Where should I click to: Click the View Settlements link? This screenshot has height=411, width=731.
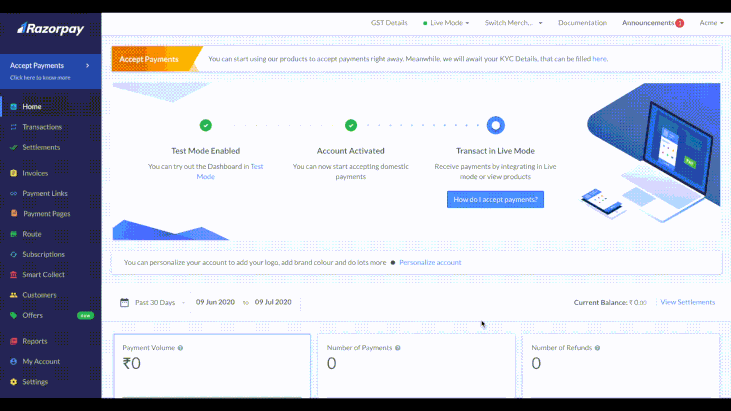click(x=687, y=302)
